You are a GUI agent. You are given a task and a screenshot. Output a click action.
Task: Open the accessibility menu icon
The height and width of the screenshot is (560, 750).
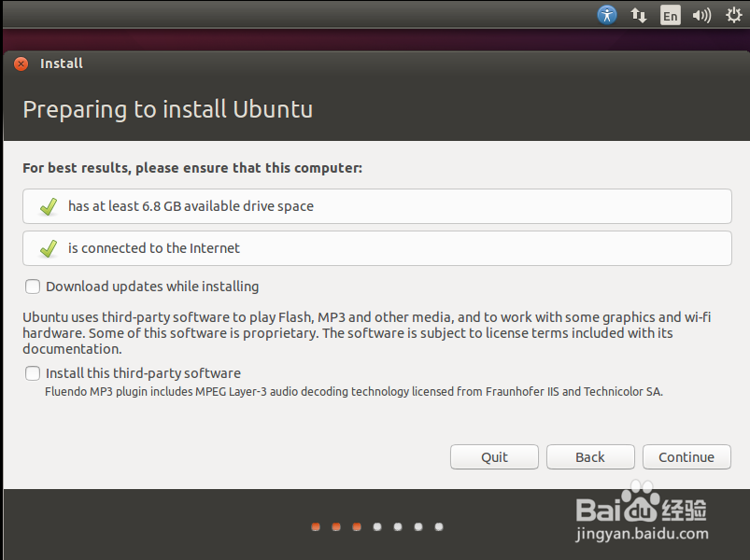[x=607, y=15]
